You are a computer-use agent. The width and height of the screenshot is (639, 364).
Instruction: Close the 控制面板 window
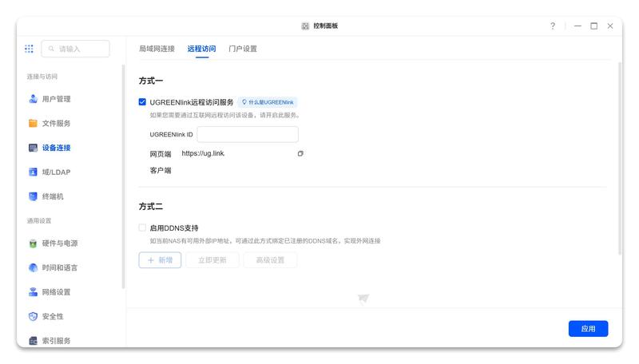click(610, 26)
